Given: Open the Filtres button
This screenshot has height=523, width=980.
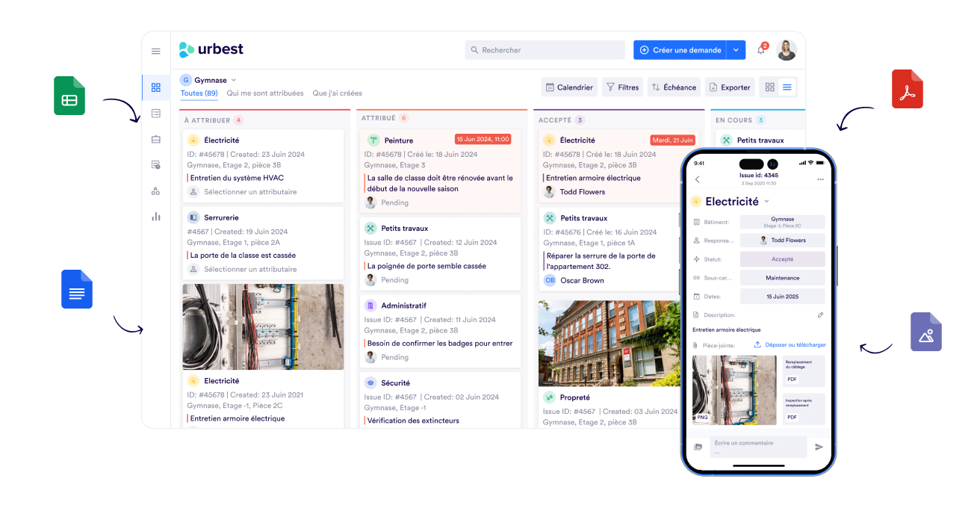Looking at the screenshot, I should 622,87.
